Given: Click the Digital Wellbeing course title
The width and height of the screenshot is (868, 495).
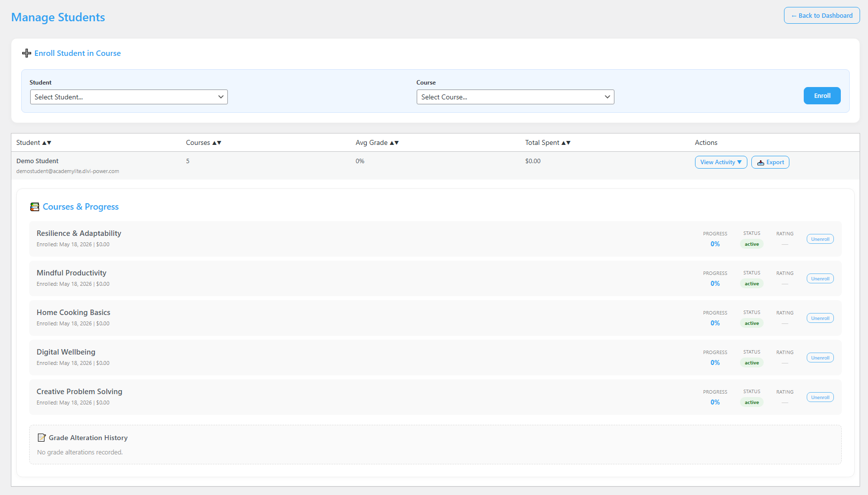Looking at the screenshot, I should (66, 352).
